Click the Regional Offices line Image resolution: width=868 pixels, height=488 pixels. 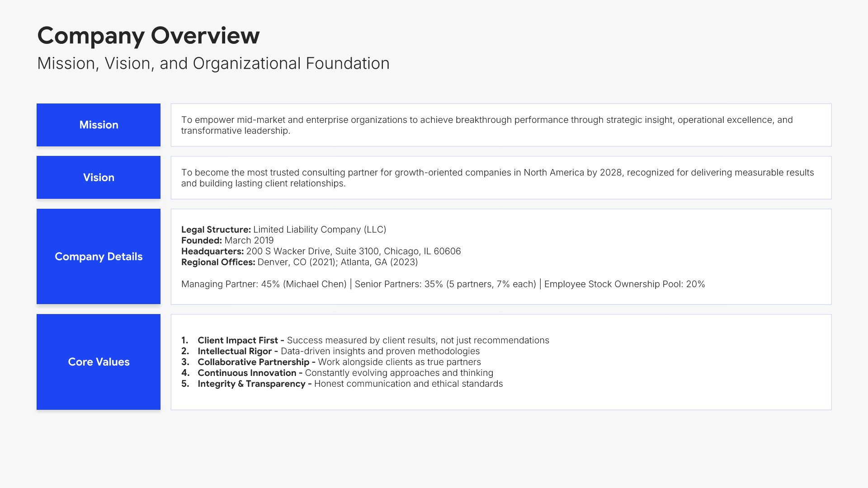[299, 262]
